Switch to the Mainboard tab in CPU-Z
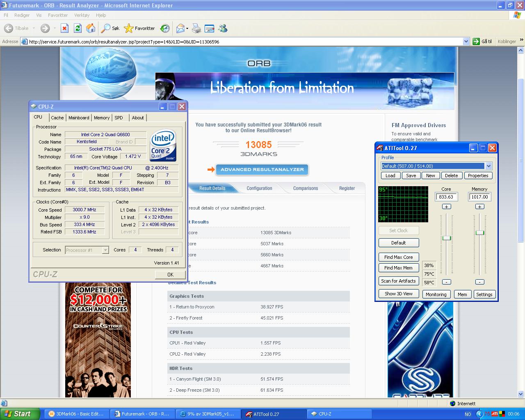This screenshot has width=525, height=420. [79, 118]
